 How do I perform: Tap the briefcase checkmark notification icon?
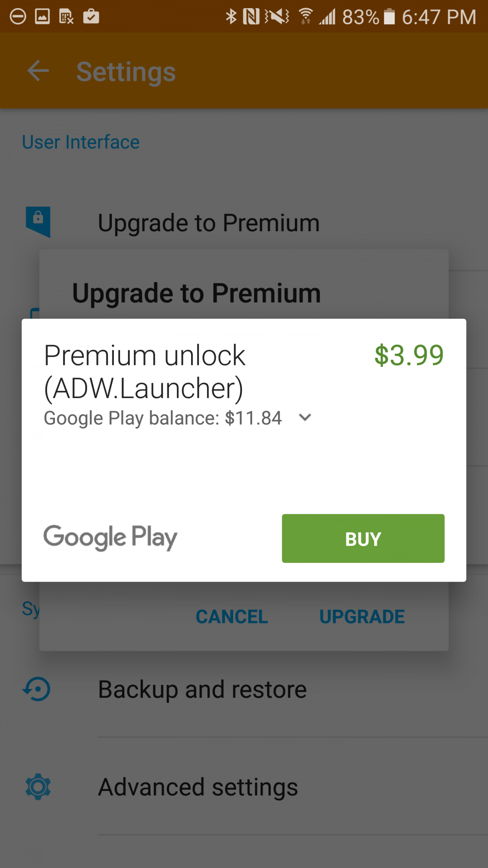[x=91, y=16]
